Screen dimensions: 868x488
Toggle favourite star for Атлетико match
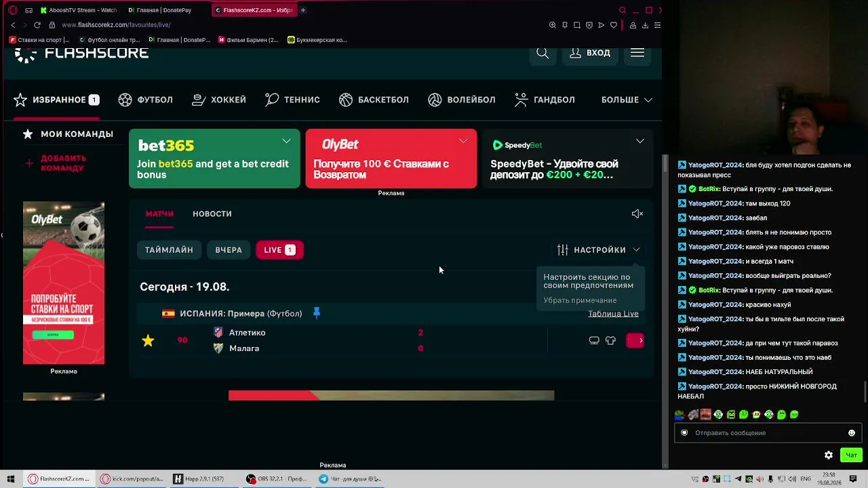pos(148,340)
